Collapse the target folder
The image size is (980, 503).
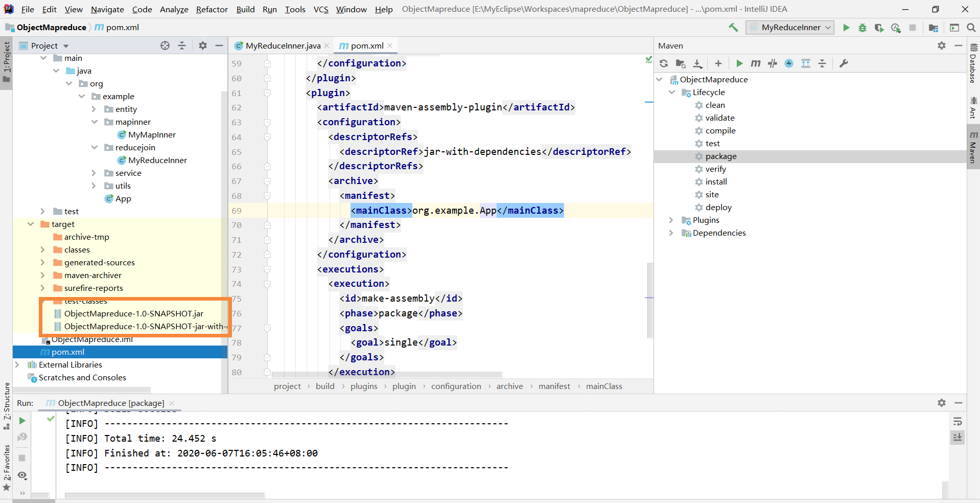[x=31, y=224]
